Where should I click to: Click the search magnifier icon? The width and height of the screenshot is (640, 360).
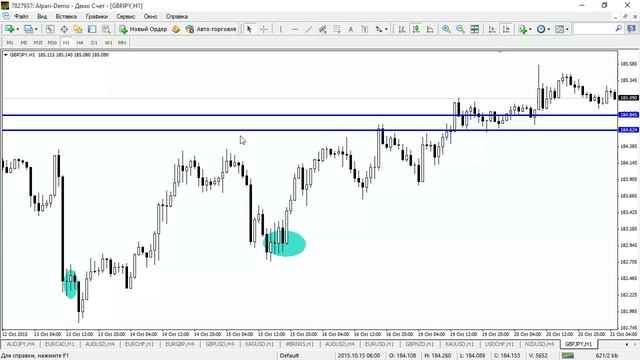(x=618, y=29)
